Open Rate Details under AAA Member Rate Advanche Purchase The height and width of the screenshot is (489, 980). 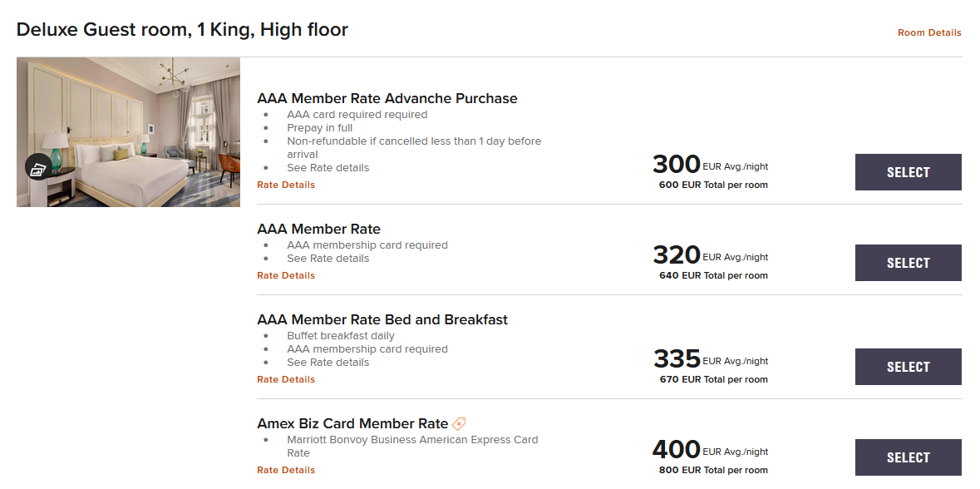(286, 184)
